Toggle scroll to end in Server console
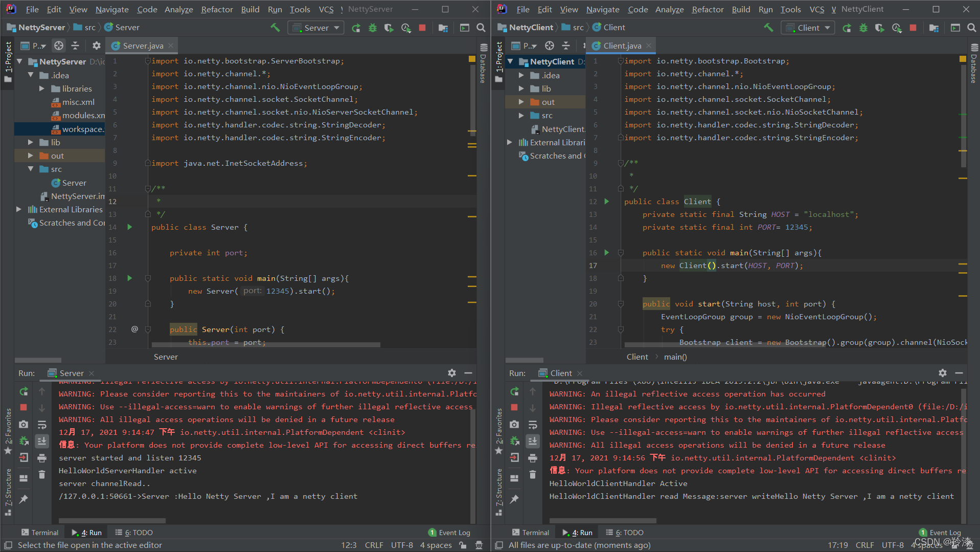This screenshot has width=980, height=552. 42,441
